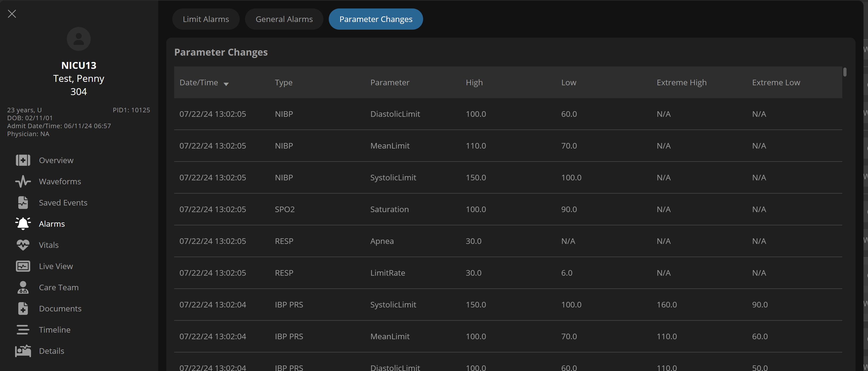
Task: Open the Care Team doctor icon
Action: pyautogui.click(x=23, y=288)
